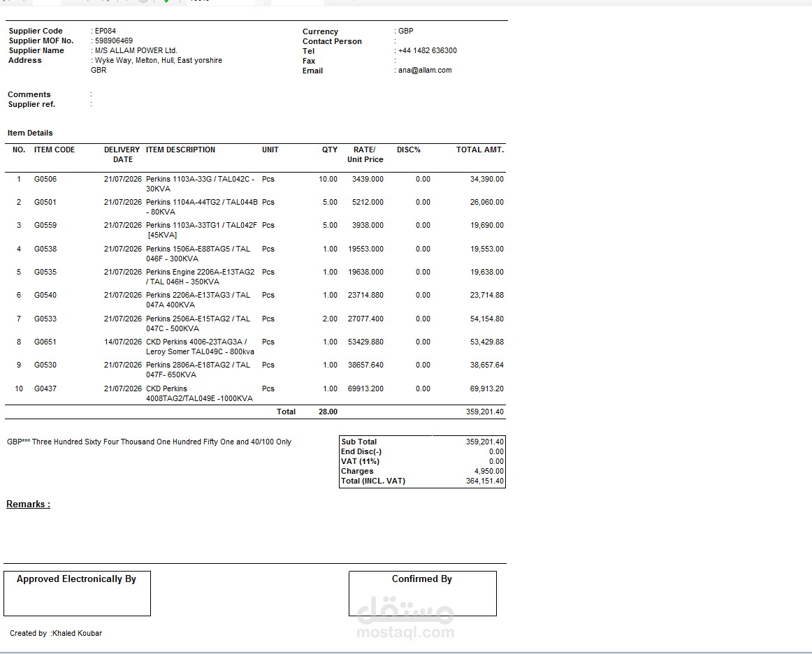Click the ITEM DESCRIPTION column header

pos(180,150)
